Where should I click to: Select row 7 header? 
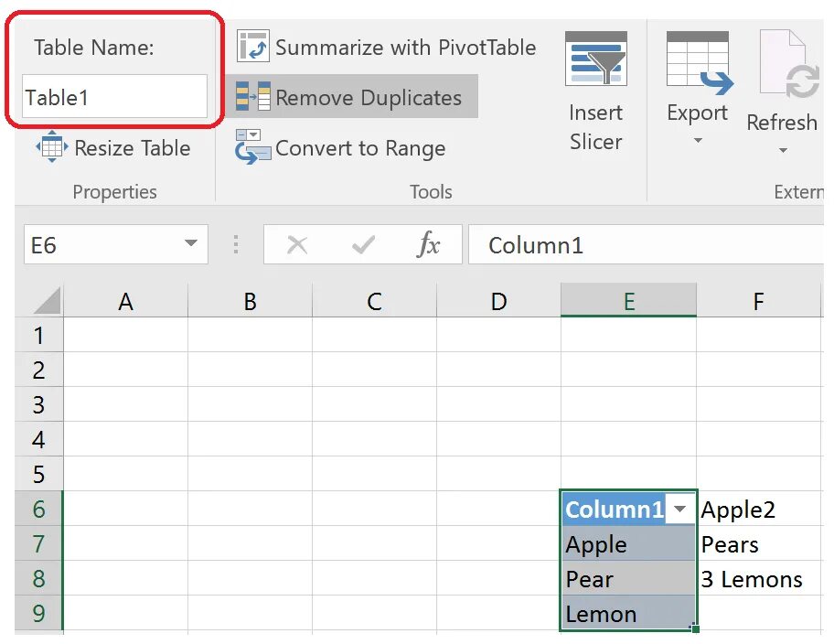pos(38,544)
